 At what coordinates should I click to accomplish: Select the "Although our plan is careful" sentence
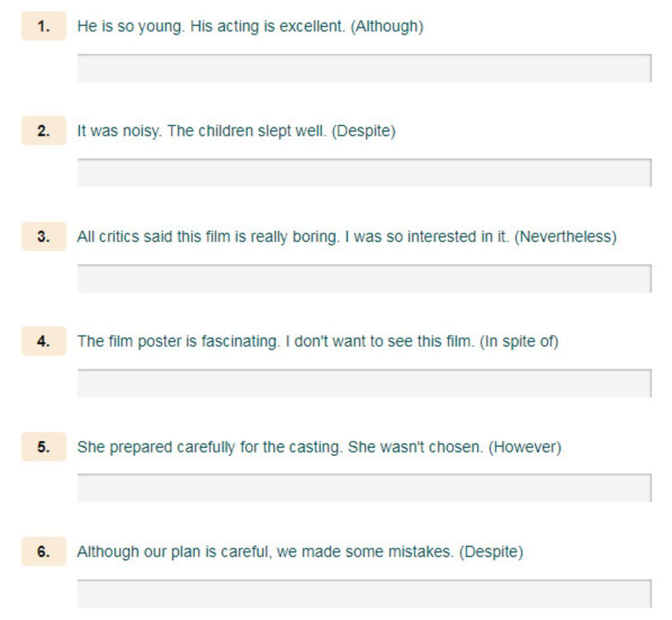point(175,552)
